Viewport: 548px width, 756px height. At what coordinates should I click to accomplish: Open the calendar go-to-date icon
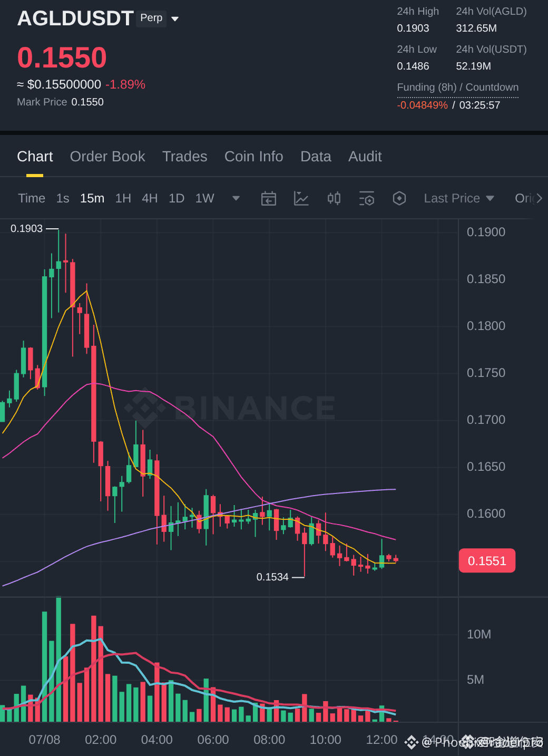click(269, 198)
